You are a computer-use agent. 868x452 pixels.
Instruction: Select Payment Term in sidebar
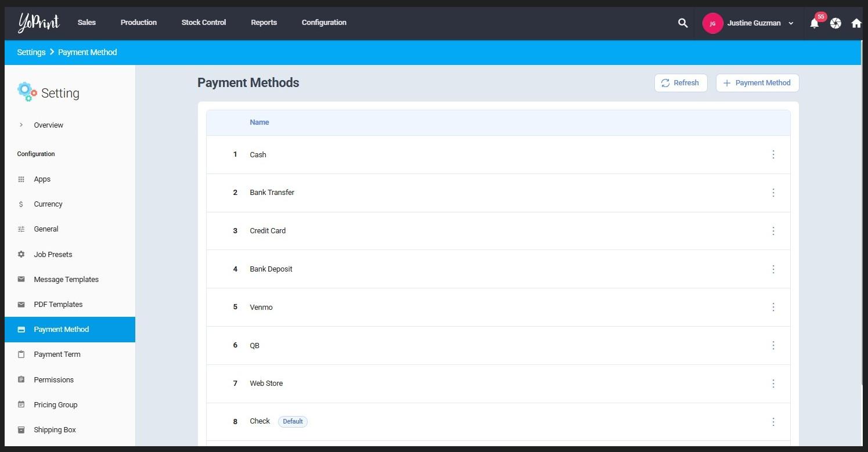tap(57, 354)
